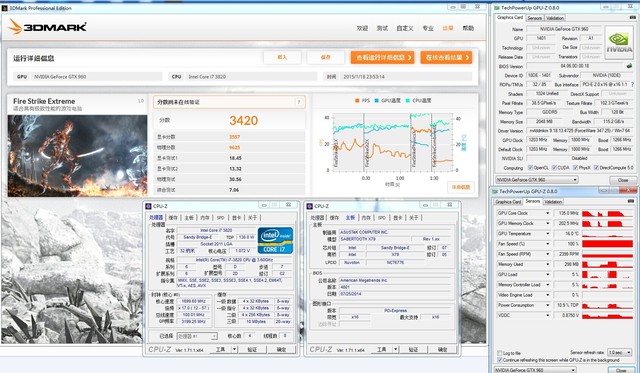Viewport: 640px width, 373px height.
Task: Click the 保存 button in 3DMark
Action: point(325,58)
